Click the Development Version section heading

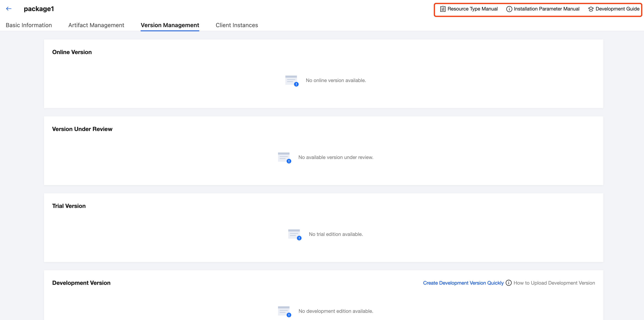tap(81, 283)
